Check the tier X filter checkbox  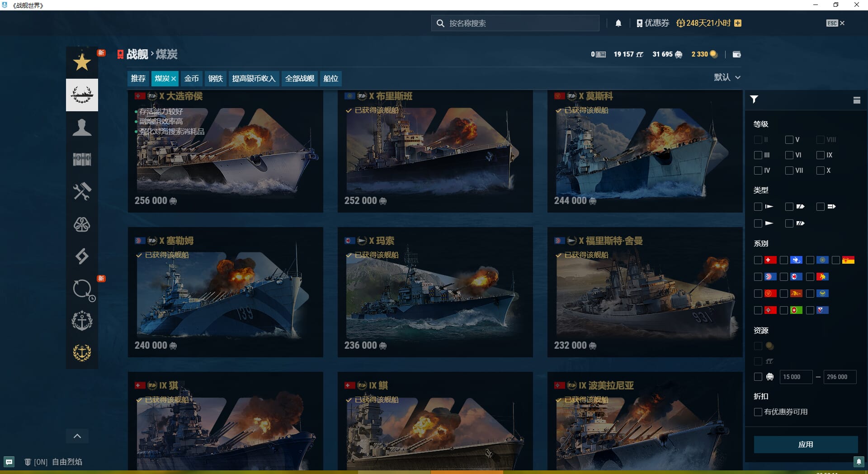821,171
